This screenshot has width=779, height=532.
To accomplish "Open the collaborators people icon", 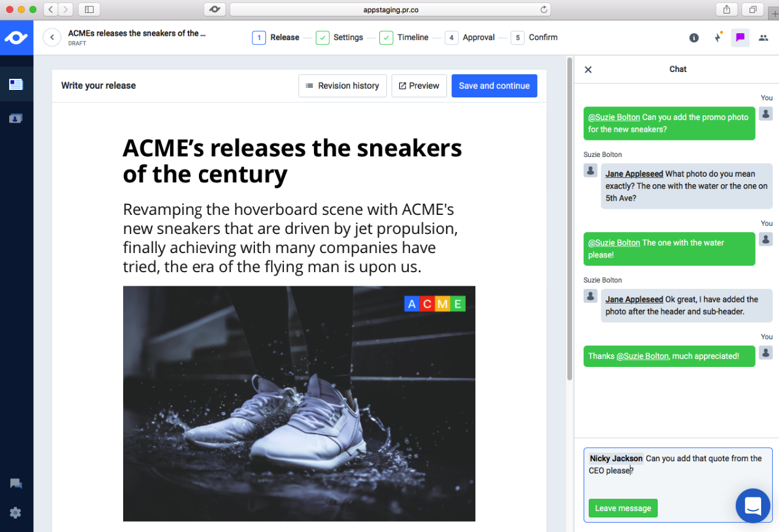I will [764, 38].
